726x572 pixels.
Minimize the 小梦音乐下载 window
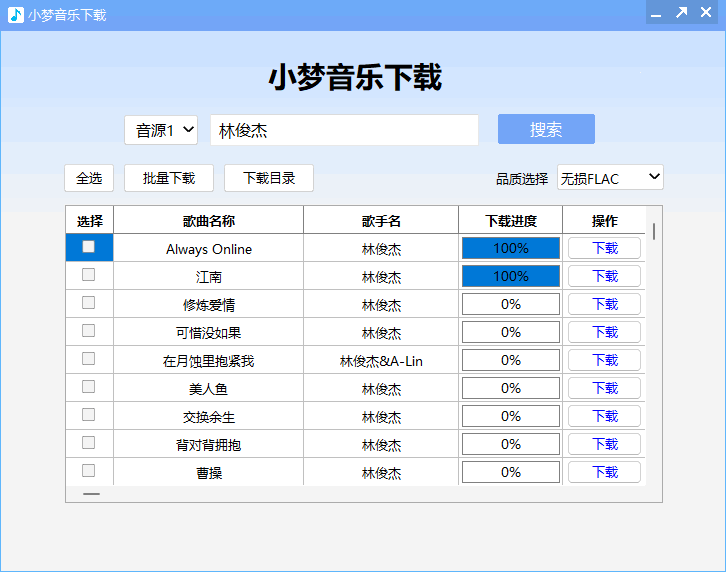656,14
